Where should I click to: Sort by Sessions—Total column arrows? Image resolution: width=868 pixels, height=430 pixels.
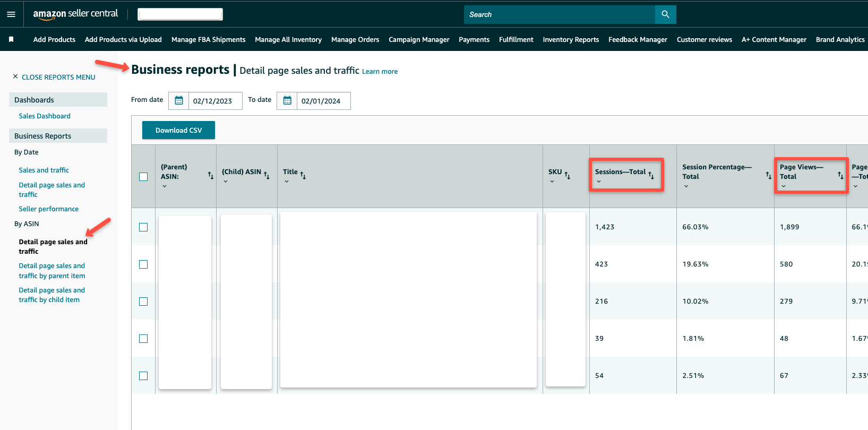click(x=651, y=175)
